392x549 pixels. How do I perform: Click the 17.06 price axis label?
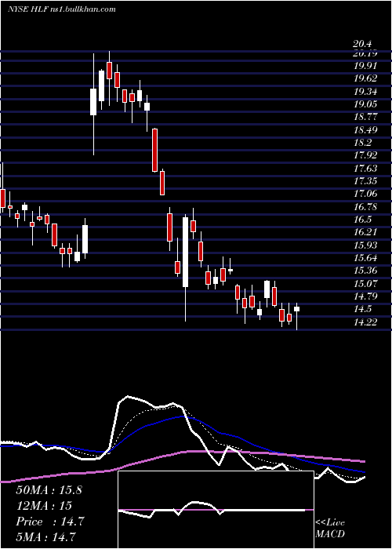tap(365, 195)
